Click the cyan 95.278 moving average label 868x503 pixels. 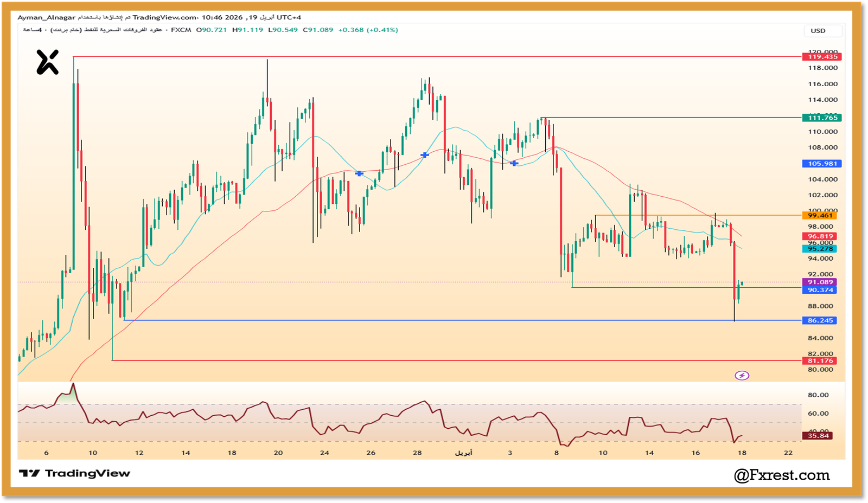820,249
